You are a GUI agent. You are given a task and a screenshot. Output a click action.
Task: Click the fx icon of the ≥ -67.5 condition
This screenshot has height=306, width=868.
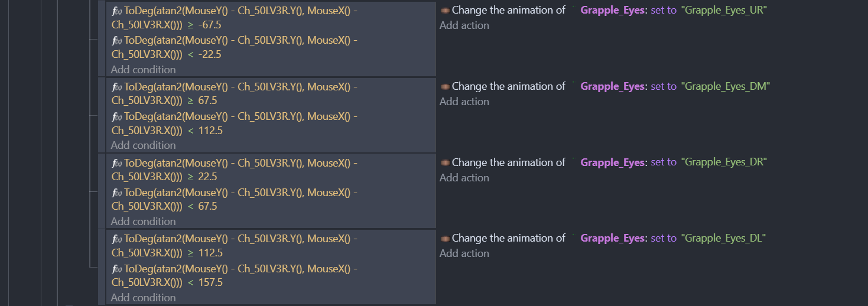117,11
